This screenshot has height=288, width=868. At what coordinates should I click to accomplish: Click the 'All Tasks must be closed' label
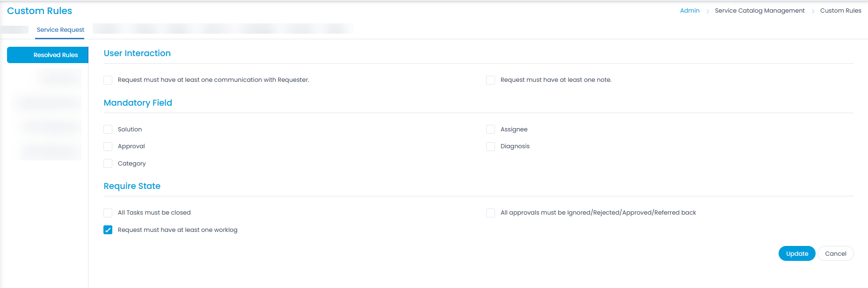coord(154,213)
